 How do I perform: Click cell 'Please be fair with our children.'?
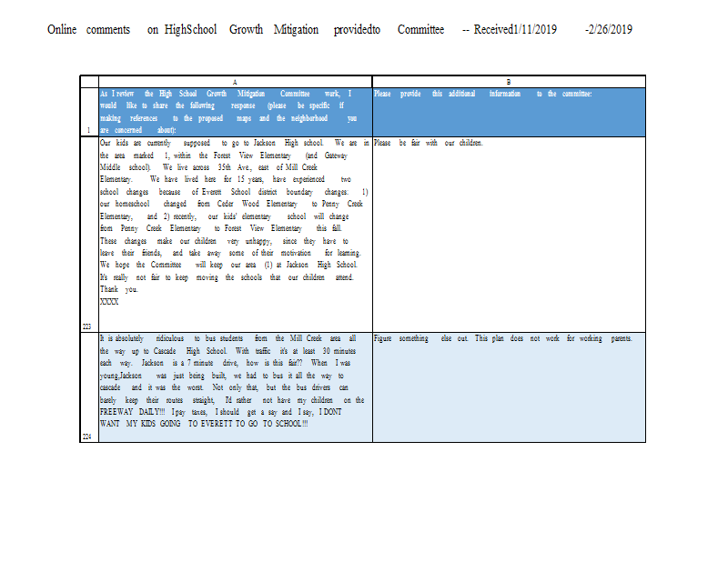(x=509, y=235)
